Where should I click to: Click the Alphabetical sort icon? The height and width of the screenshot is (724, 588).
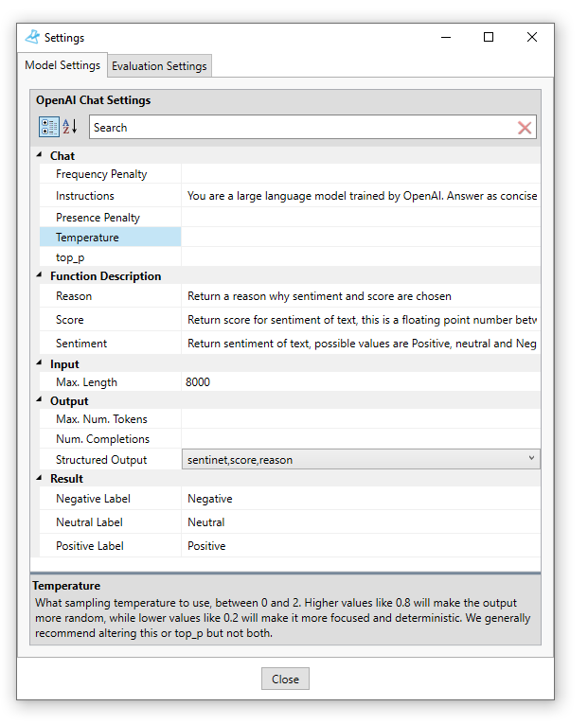pyautogui.click(x=69, y=127)
